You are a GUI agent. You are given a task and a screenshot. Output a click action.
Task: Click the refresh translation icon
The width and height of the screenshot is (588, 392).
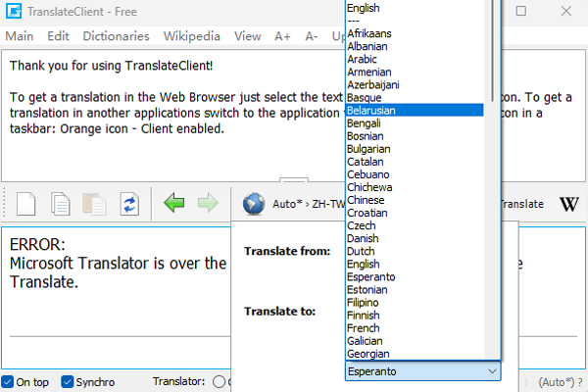(129, 204)
